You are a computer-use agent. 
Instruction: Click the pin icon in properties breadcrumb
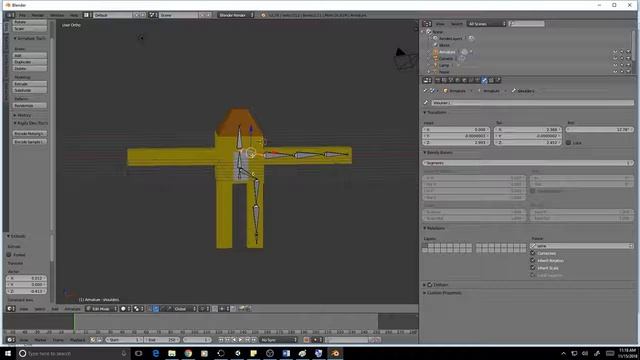(x=425, y=91)
